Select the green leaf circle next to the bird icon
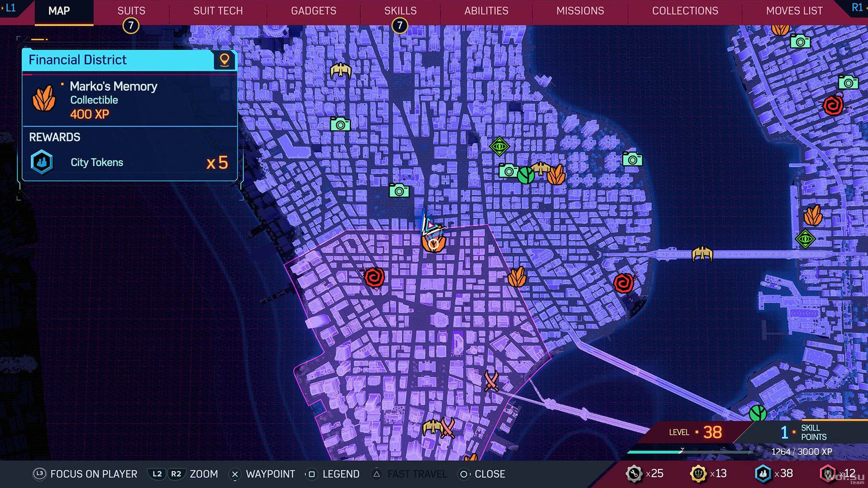Screen dimensions: 868x488 coord(526,175)
